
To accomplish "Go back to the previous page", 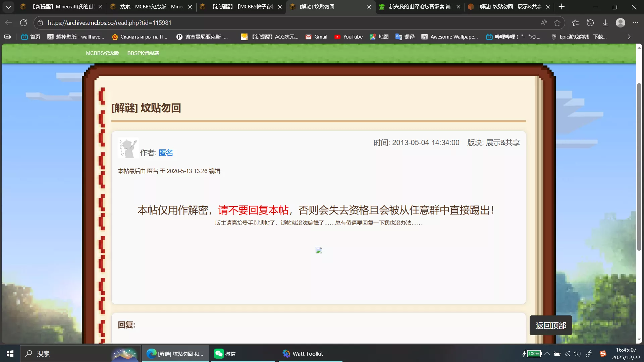I will click(x=8, y=22).
